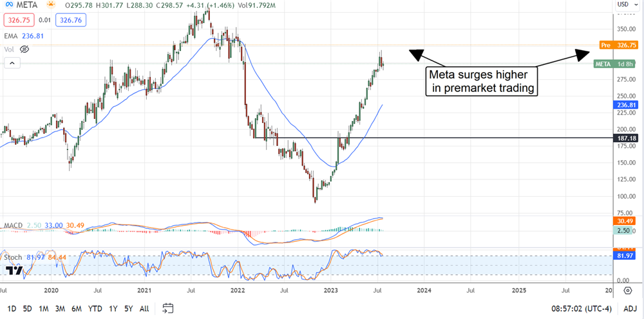Select the EMA 236.81 indicator label
The height and width of the screenshot is (319, 644).
tap(24, 36)
